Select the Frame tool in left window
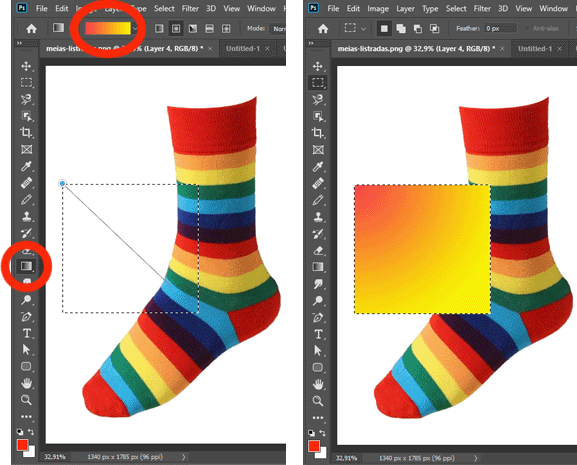Screen dimensions: 577x465 pos(26,149)
